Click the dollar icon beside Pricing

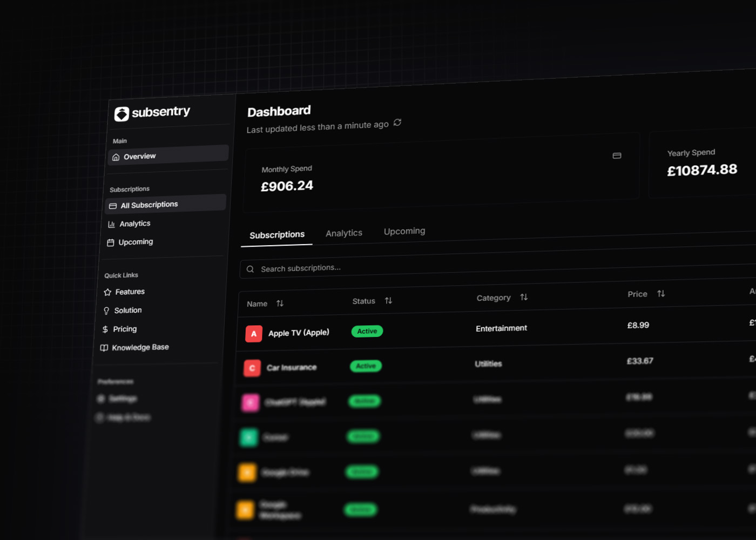pos(105,328)
